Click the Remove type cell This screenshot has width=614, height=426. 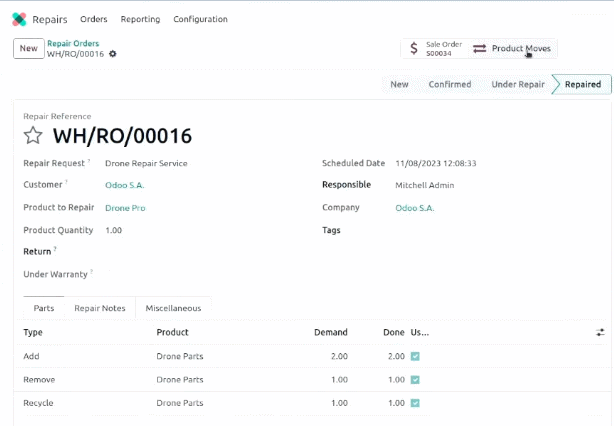tap(39, 380)
